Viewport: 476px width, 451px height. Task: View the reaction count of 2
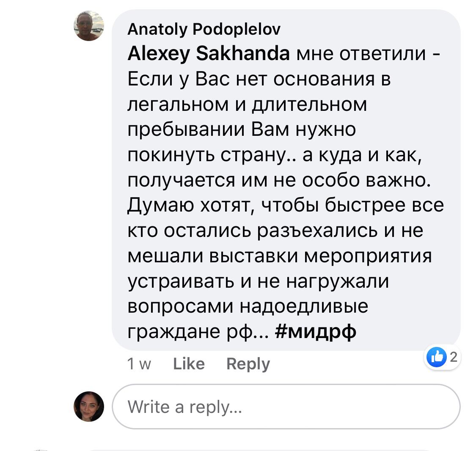[453, 357]
